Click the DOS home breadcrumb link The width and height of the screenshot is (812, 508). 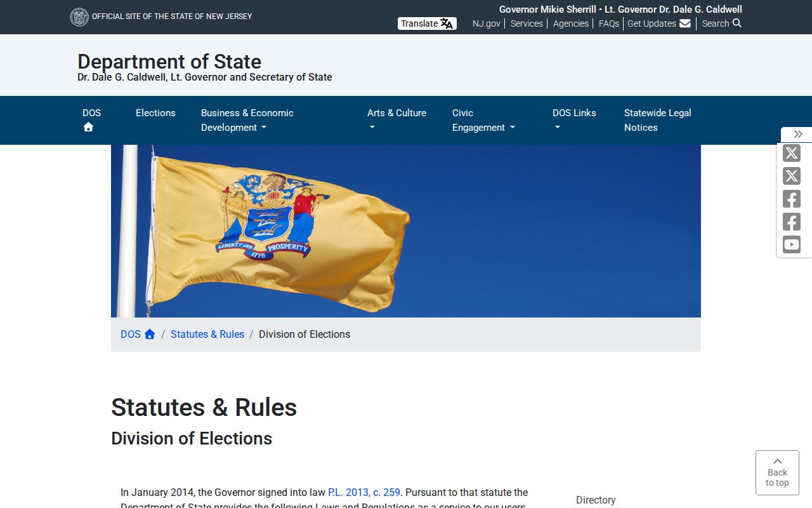click(x=138, y=334)
